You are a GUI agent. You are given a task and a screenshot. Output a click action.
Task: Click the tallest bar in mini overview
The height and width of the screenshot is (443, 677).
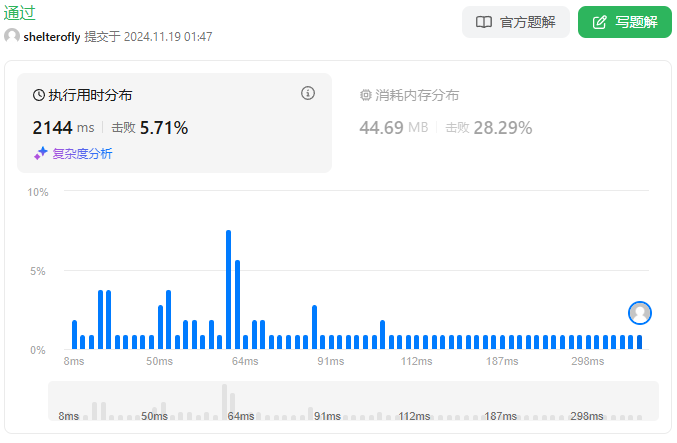coord(224,402)
